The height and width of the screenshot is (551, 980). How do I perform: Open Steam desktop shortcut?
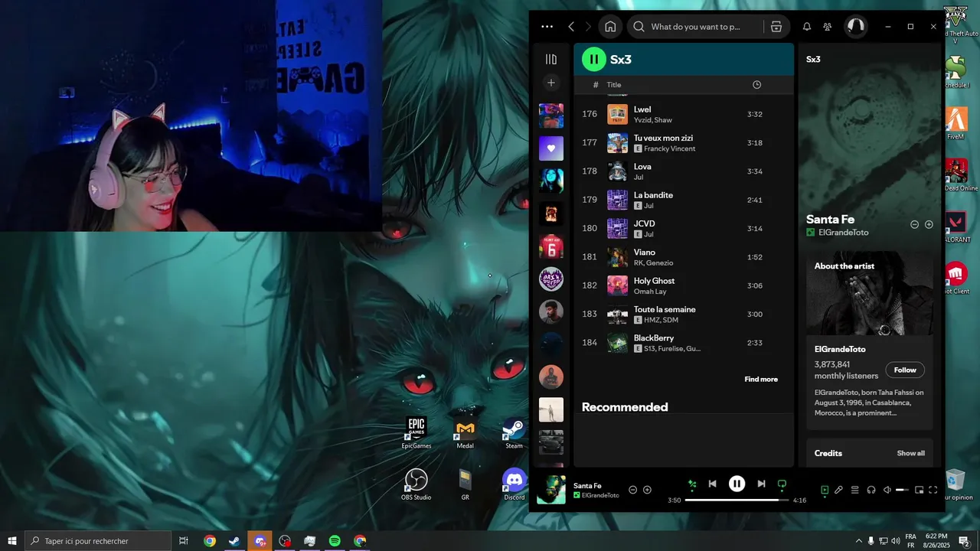point(514,434)
